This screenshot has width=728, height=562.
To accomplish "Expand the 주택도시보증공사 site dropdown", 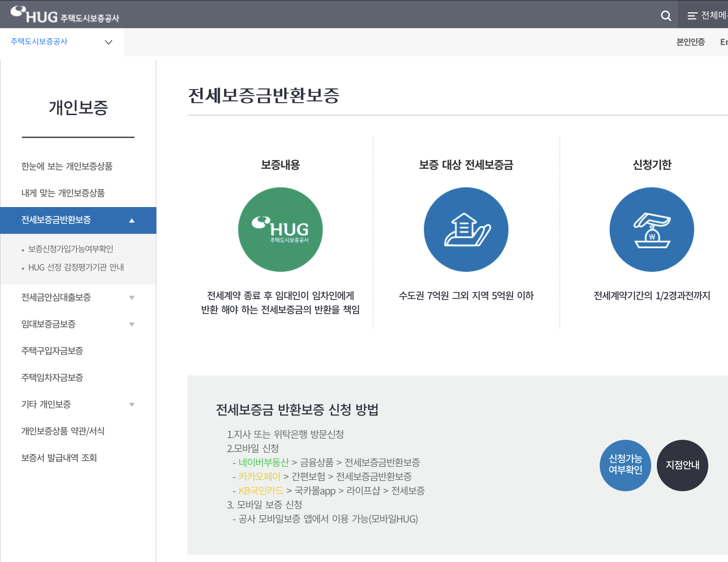I will (109, 42).
